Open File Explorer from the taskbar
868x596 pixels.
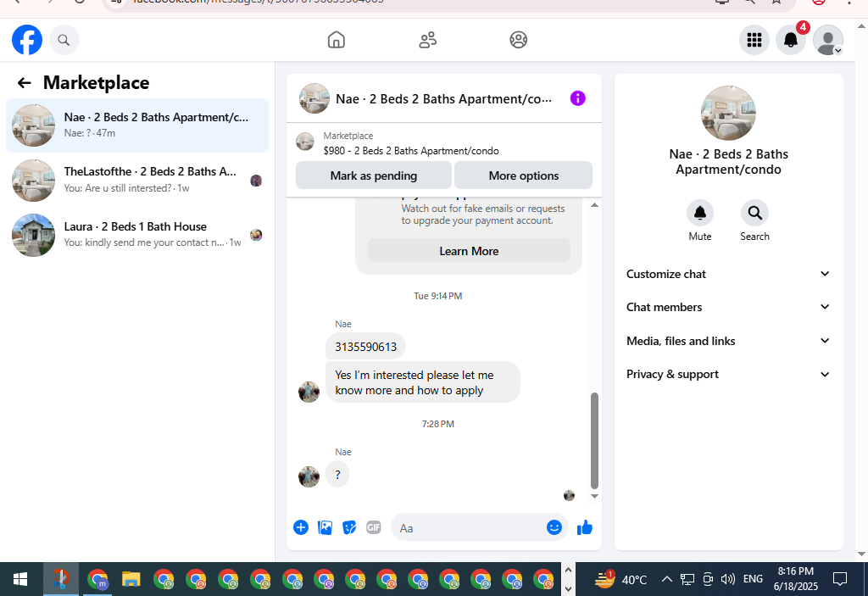[131, 579]
